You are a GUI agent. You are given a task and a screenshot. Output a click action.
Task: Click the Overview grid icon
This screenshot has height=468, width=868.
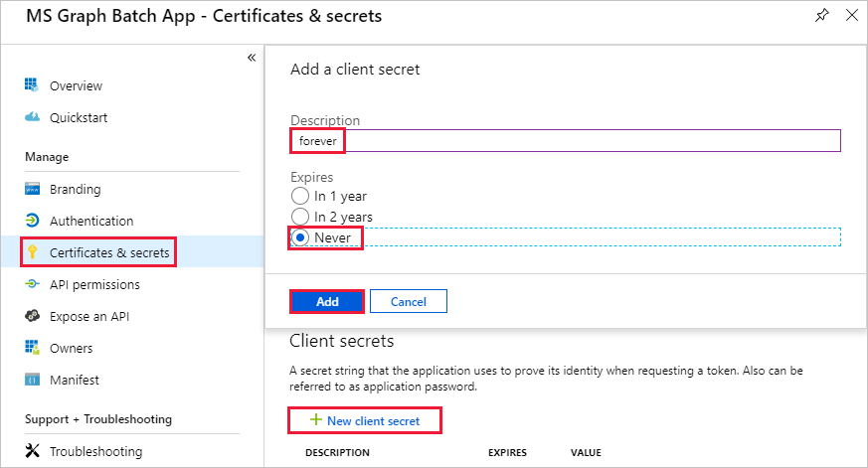32,84
